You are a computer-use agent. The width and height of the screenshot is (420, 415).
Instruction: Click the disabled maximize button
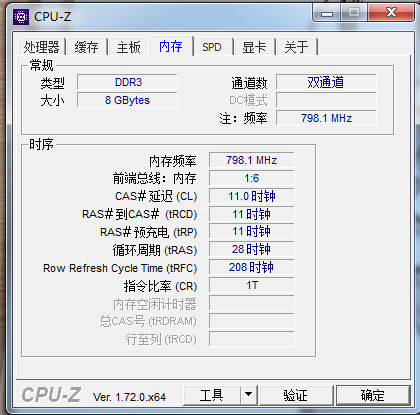pyautogui.click(x=354, y=13)
